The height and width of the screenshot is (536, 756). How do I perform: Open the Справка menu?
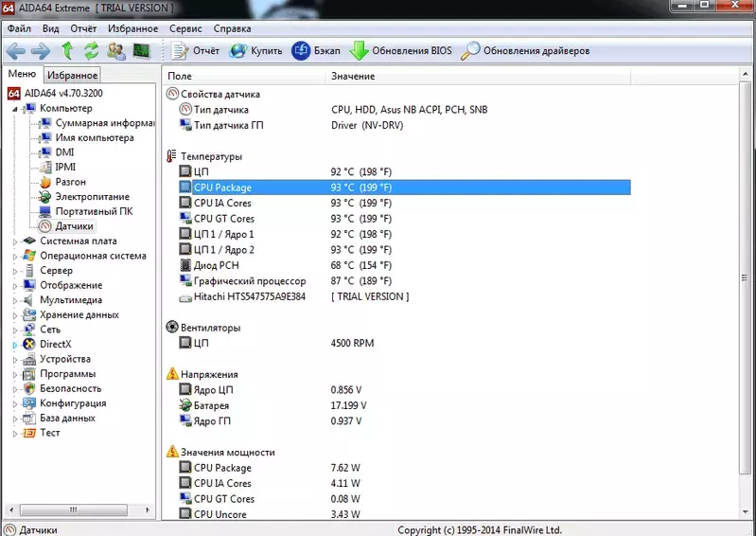(233, 28)
